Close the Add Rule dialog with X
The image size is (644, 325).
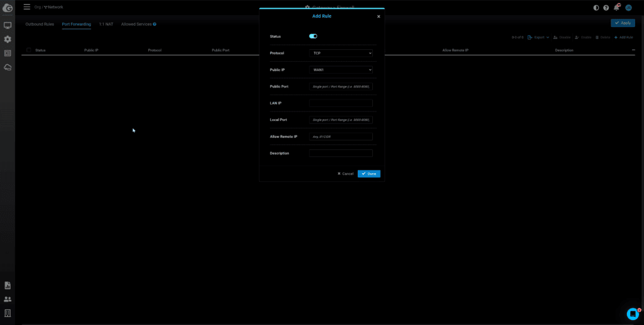[379, 16]
